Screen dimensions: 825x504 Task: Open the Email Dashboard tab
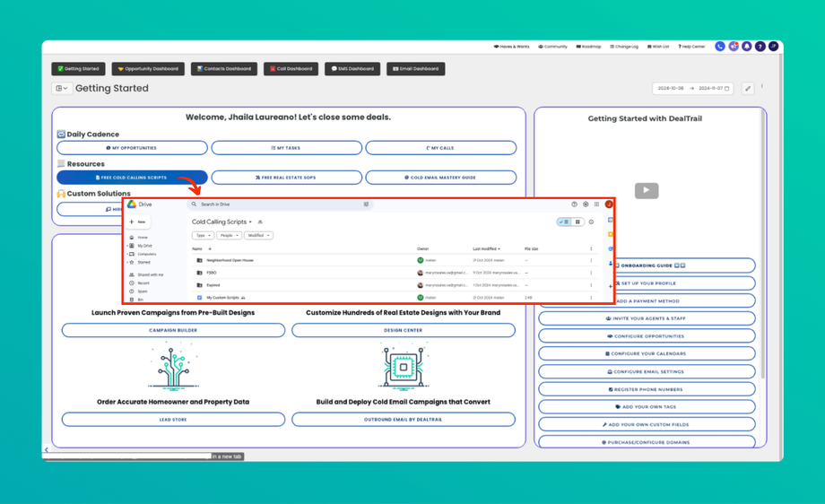(x=416, y=69)
